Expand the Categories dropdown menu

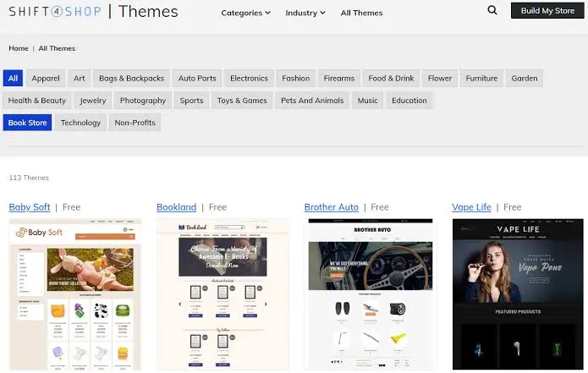[245, 13]
